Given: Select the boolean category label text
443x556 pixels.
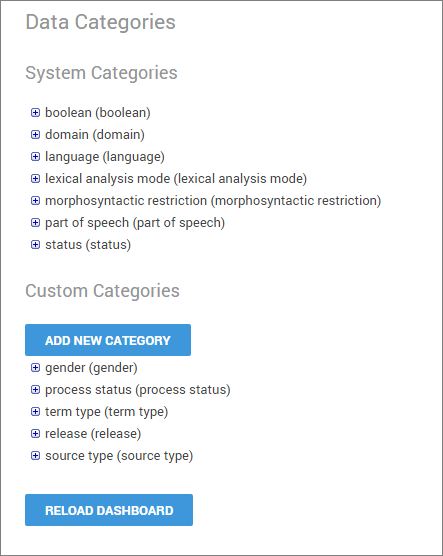Looking at the screenshot, I should click(x=98, y=113).
